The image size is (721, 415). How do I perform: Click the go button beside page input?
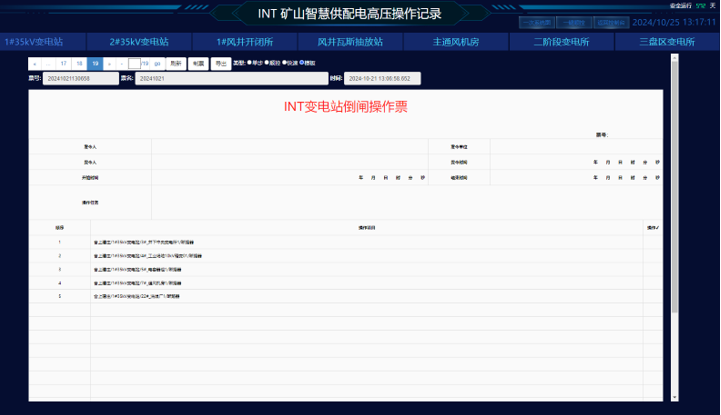157,62
